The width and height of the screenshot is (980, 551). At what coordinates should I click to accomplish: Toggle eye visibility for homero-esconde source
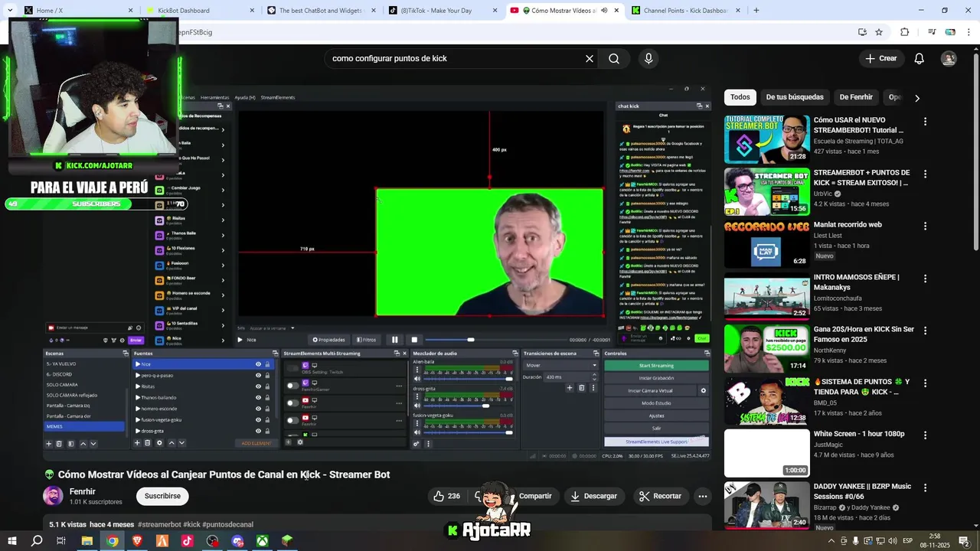[258, 409]
